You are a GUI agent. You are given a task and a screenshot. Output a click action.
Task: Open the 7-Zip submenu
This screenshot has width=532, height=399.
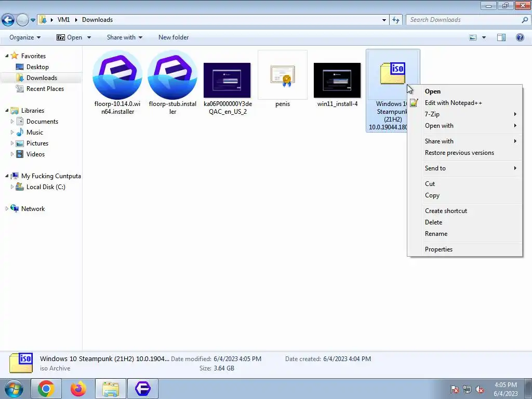(465, 114)
